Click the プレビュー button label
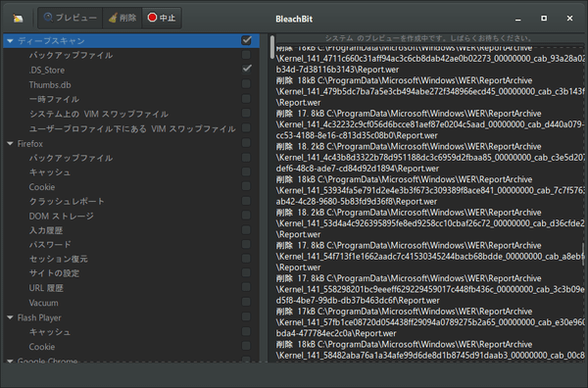This screenshot has height=388, width=588. click(76, 18)
